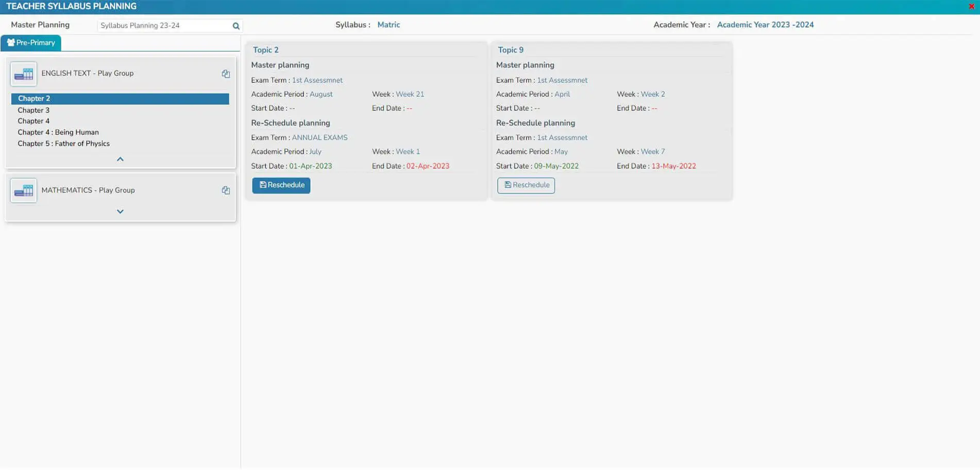
Task: Click the MATHEMATICS subject book icon
Action: [x=24, y=190]
